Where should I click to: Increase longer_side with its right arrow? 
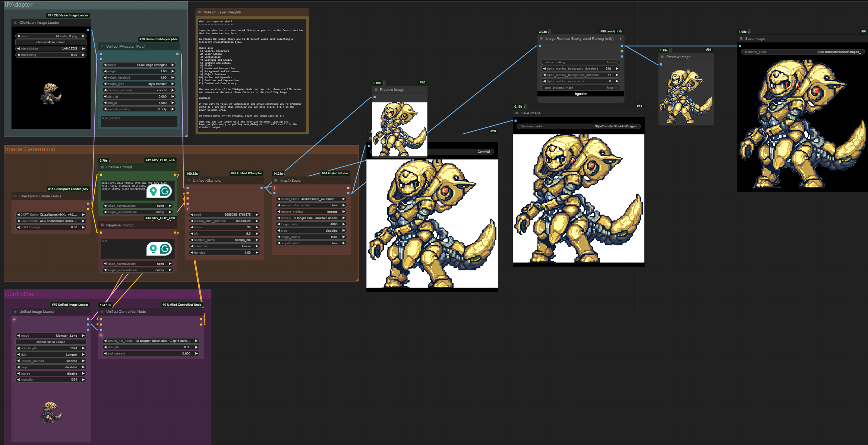(344, 225)
